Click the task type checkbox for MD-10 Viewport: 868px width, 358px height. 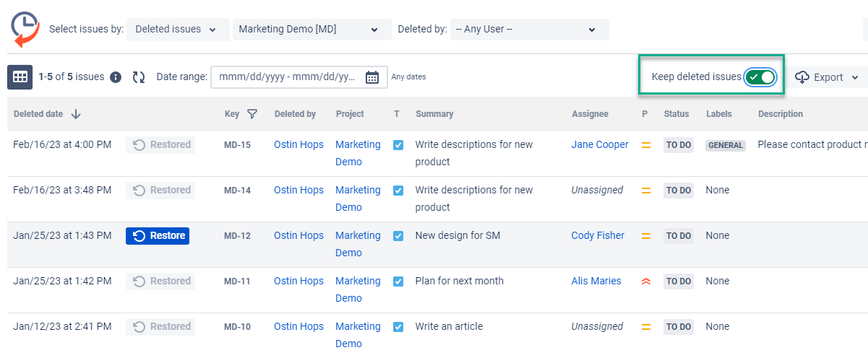398,327
